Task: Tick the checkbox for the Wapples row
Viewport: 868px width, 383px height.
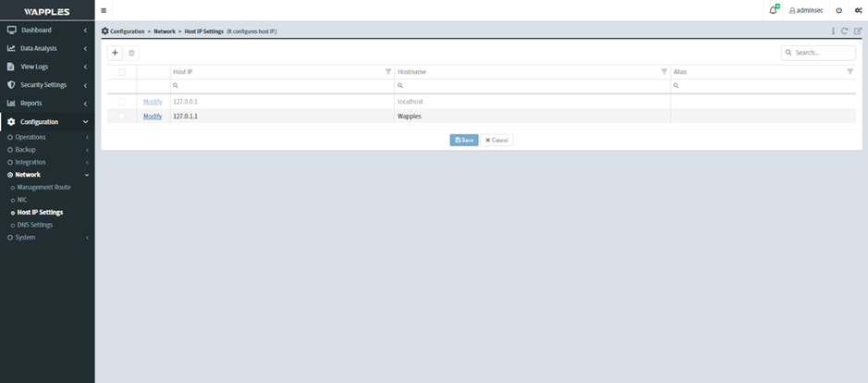Action: (x=122, y=117)
